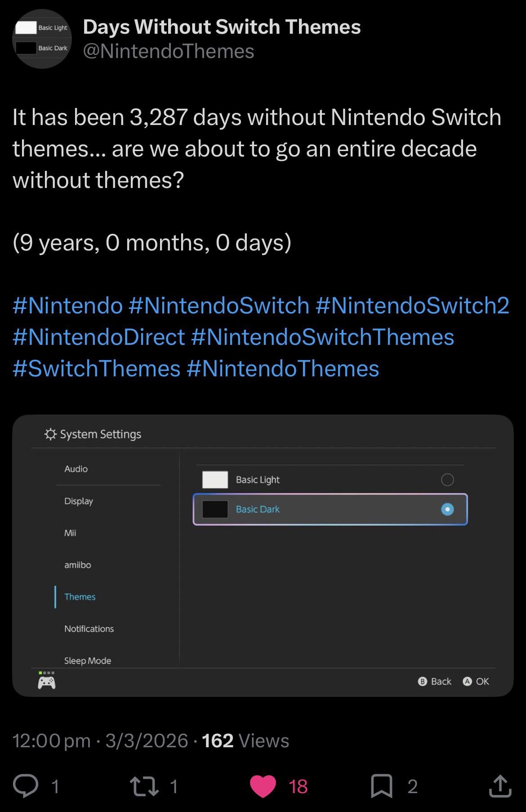Open the Days Without Switch Themes avatar
Viewport: 526px width, 812px height.
[x=42, y=39]
